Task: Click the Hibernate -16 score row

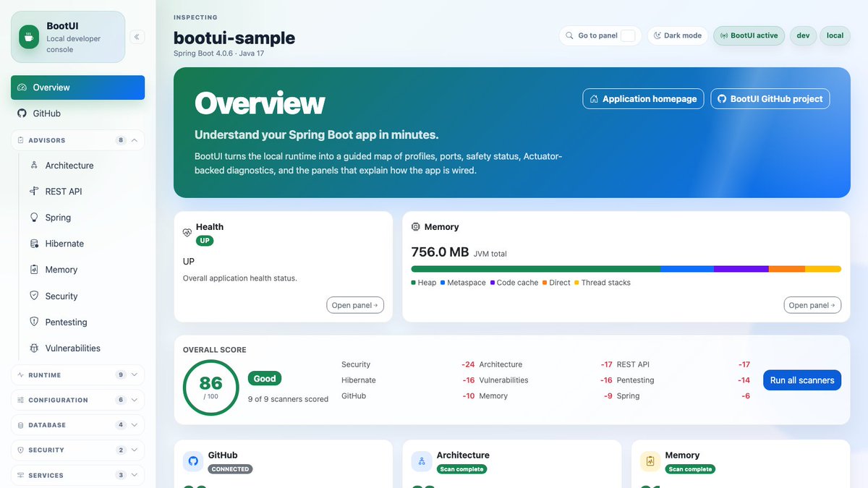Action: pos(408,380)
